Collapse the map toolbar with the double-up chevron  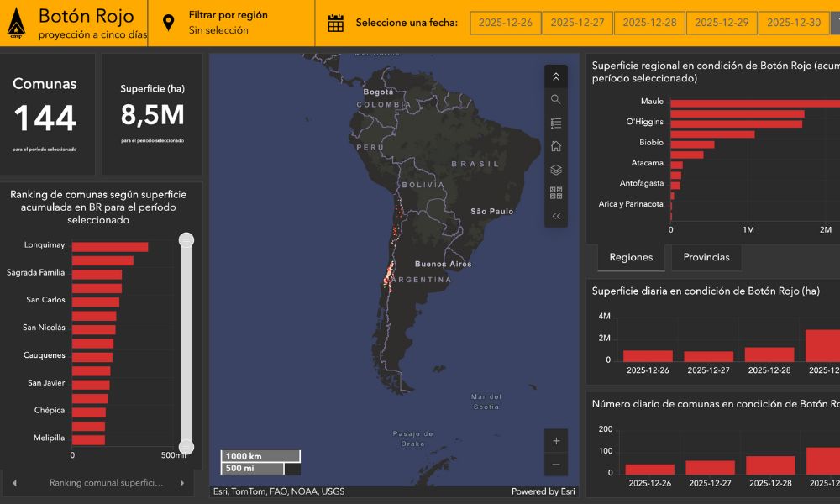click(556, 76)
